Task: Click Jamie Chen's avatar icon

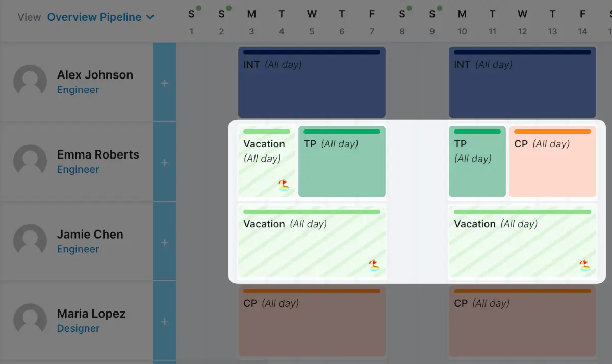Action: click(30, 241)
